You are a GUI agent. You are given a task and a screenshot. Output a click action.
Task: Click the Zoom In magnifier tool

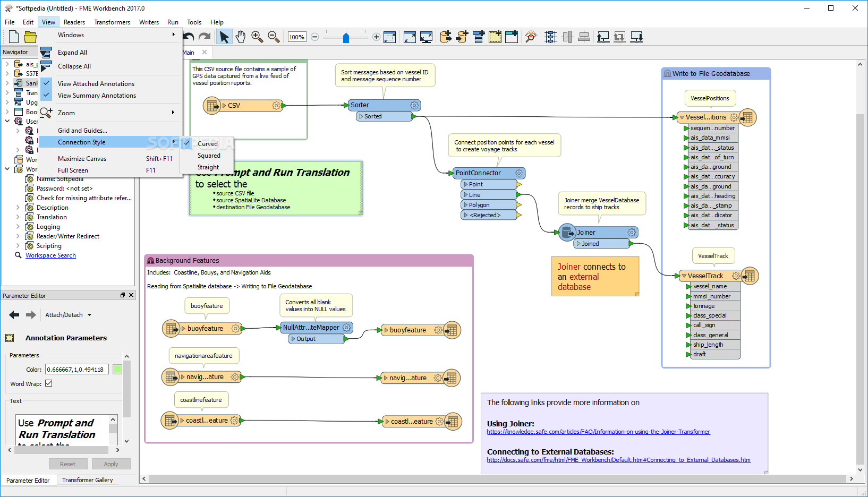coord(257,37)
